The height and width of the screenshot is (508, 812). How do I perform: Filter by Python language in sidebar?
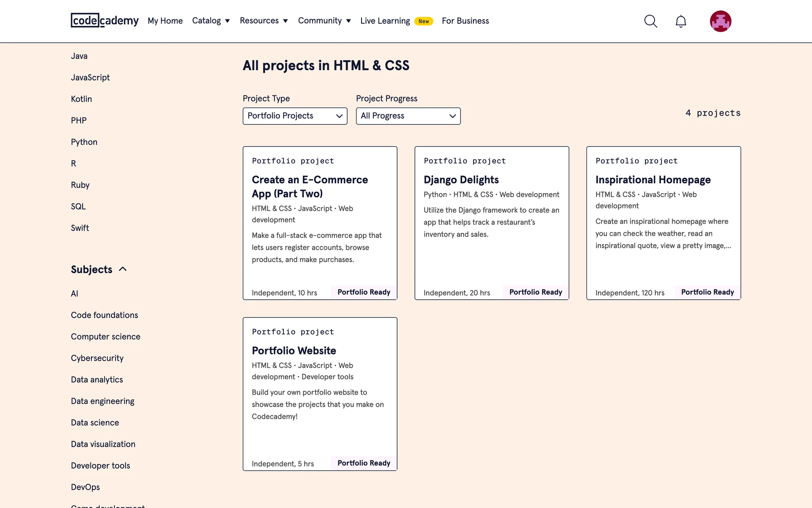click(84, 142)
